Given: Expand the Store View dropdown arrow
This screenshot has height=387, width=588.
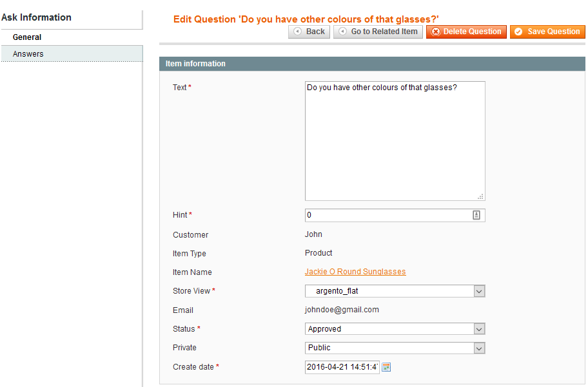Looking at the screenshot, I should point(479,291).
